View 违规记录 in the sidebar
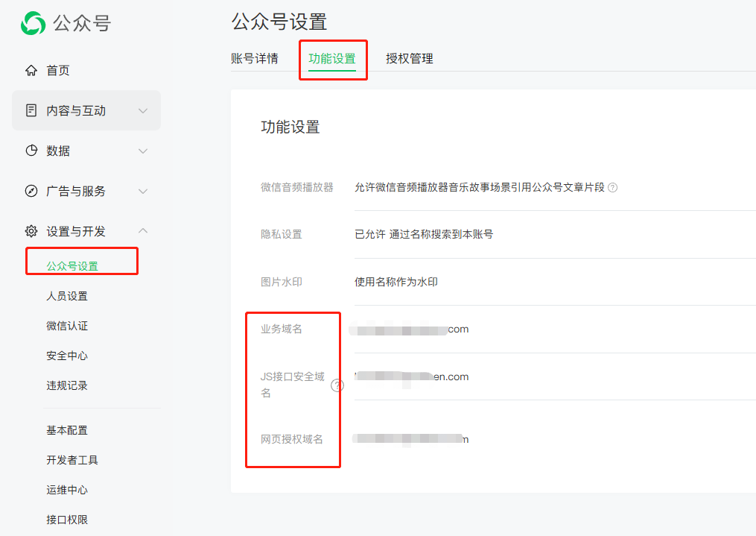Viewport: 756px width, 536px height. point(67,385)
